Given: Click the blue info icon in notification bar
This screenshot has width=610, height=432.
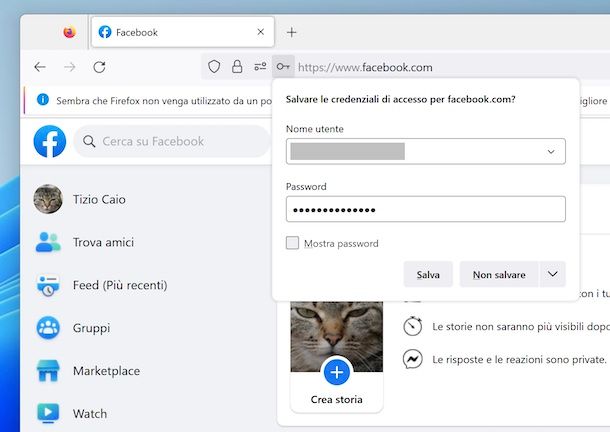Looking at the screenshot, I should coord(43,100).
